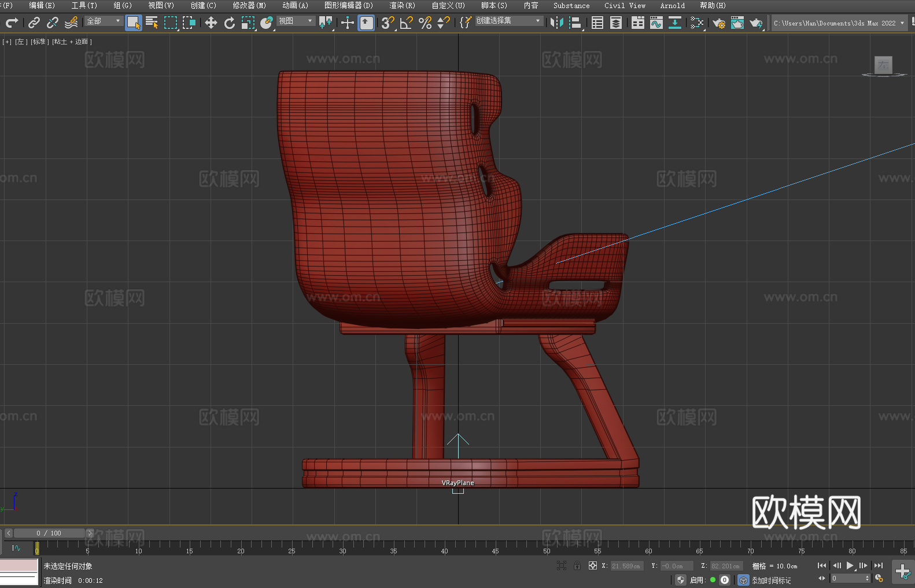Activate the Select Object tool
Viewport: 915px width, 588px height.
[x=134, y=23]
